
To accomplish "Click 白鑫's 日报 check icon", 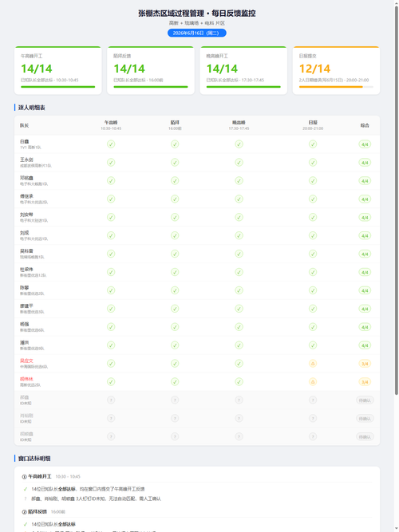I will coord(313,144).
